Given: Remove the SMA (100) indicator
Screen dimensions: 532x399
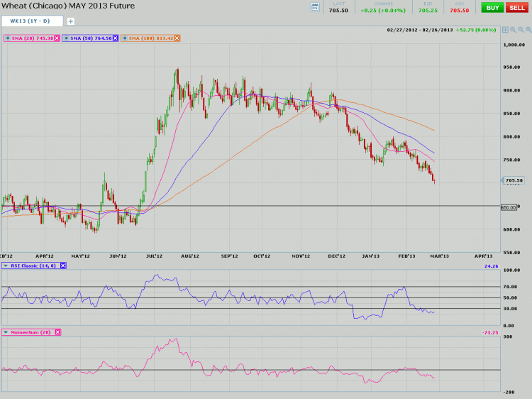Looking at the screenshot, I should tap(177, 38).
